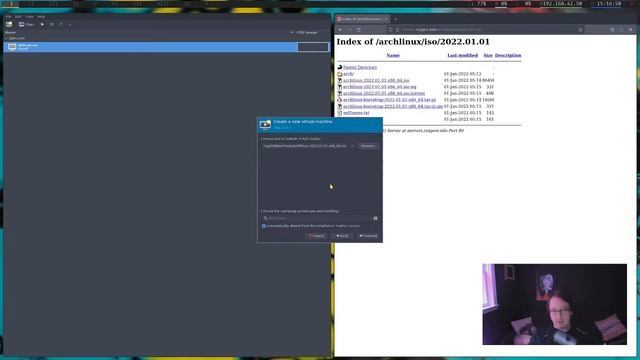Click the Browse button in the dialog

tap(368, 146)
